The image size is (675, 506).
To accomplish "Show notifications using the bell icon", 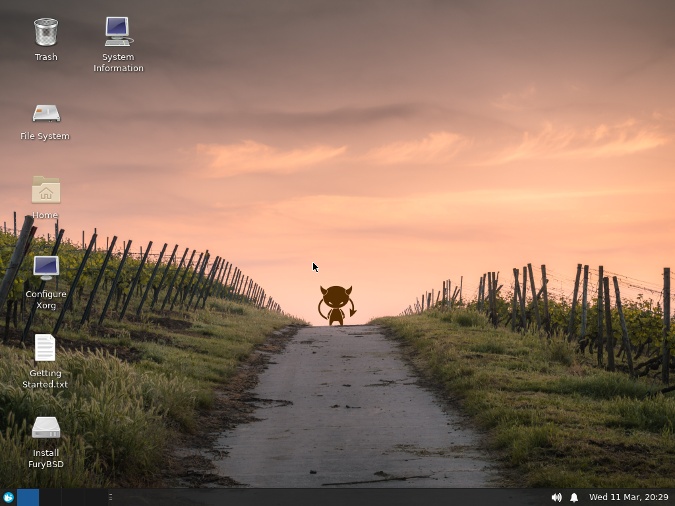I will pyautogui.click(x=574, y=497).
